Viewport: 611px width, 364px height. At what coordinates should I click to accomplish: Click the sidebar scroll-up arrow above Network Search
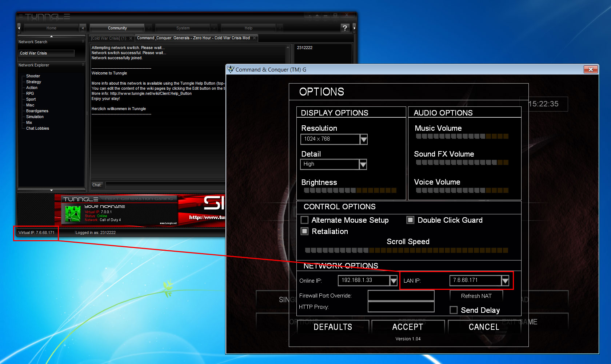click(51, 36)
